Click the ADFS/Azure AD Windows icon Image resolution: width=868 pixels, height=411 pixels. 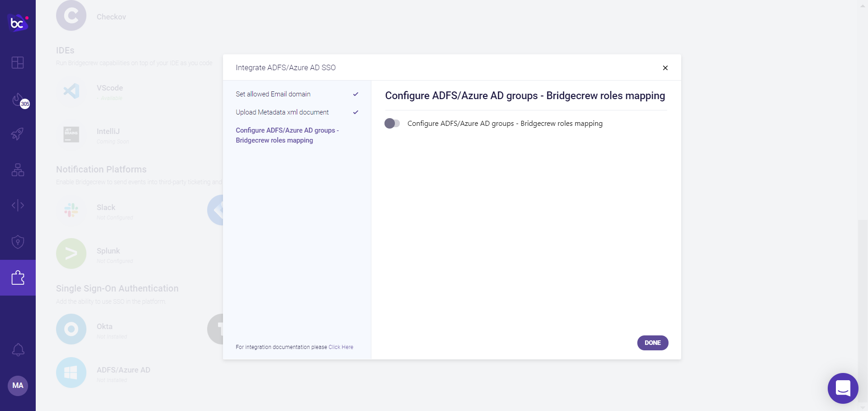click(x=71, y=373)
